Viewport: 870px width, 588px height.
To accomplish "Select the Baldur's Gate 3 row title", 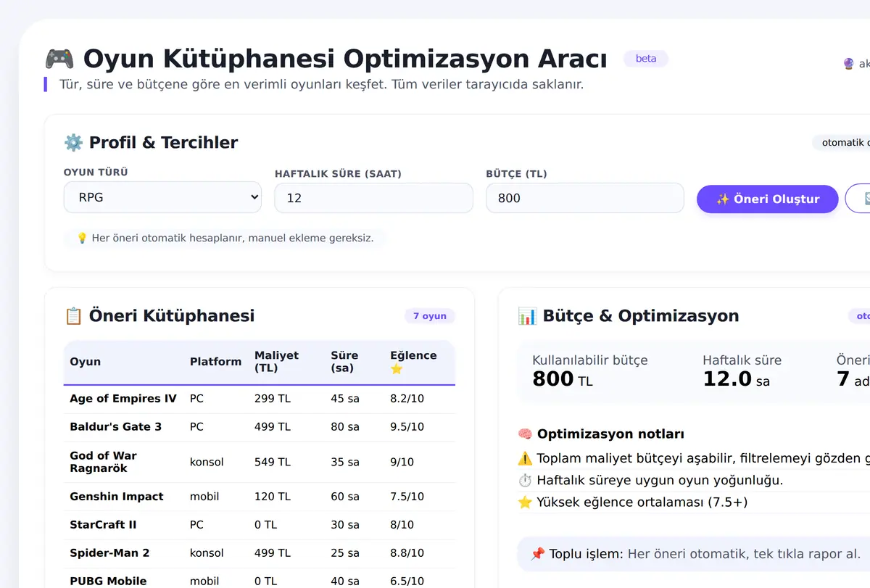I will [115, 427].
